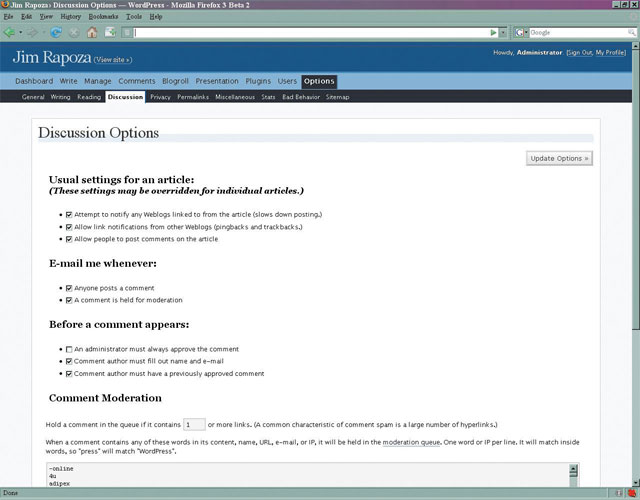Click the Sign Out link
640x500 pixels.
pos(580,53)
